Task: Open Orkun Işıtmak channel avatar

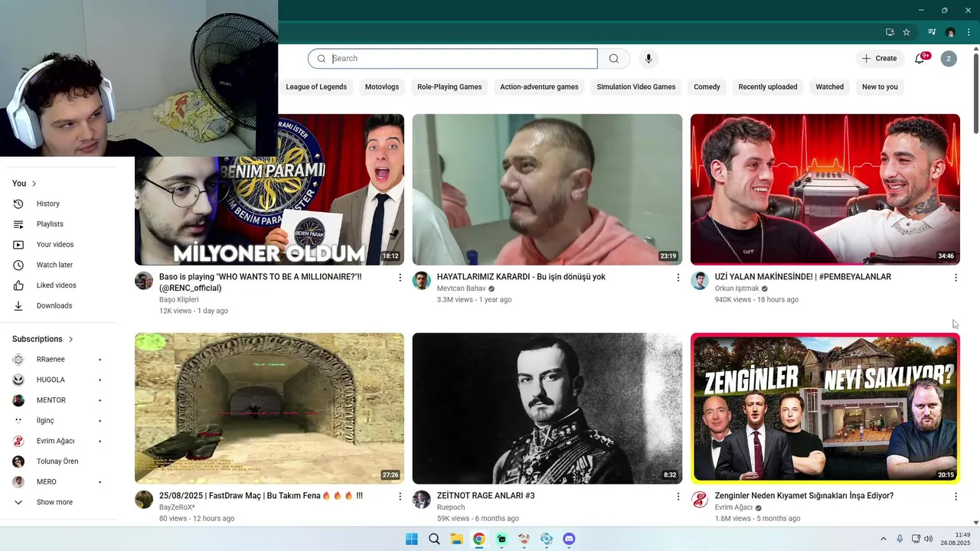Action: (x=700, y=281)
